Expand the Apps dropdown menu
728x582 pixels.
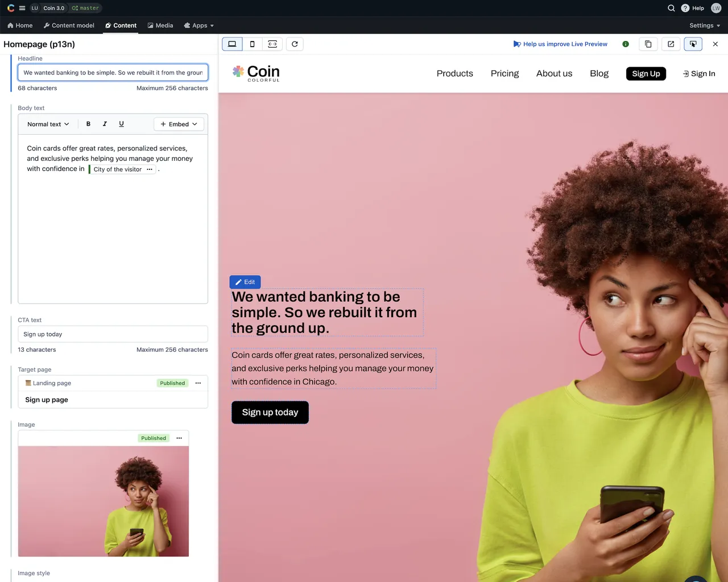(x=199, y=26)
